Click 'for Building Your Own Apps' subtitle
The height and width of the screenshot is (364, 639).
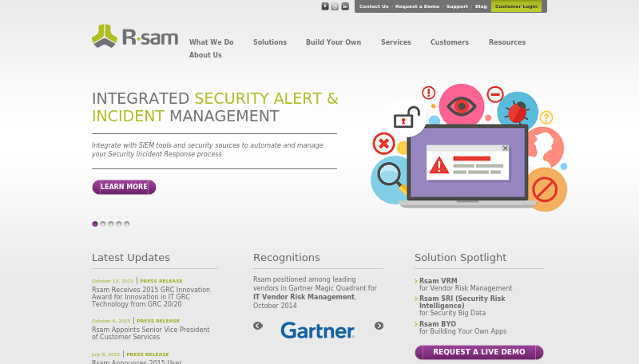[x=463, y=331]
